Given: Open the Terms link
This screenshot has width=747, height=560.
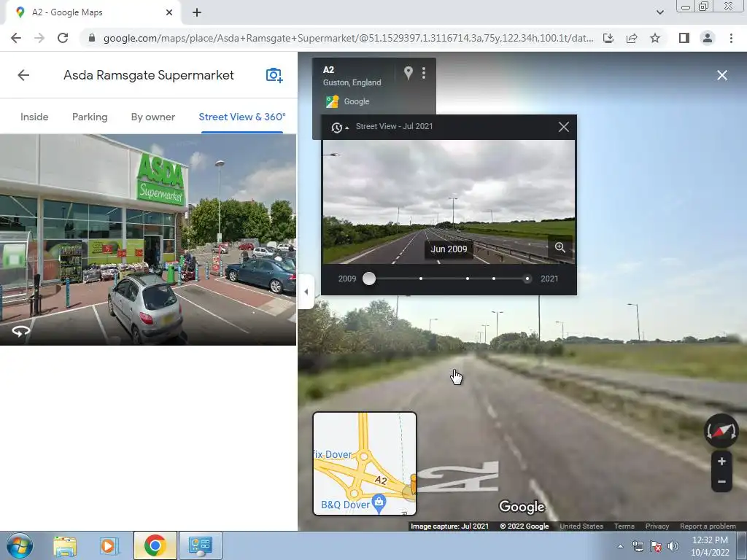Looking at the screenshot, I should [624, 526].
